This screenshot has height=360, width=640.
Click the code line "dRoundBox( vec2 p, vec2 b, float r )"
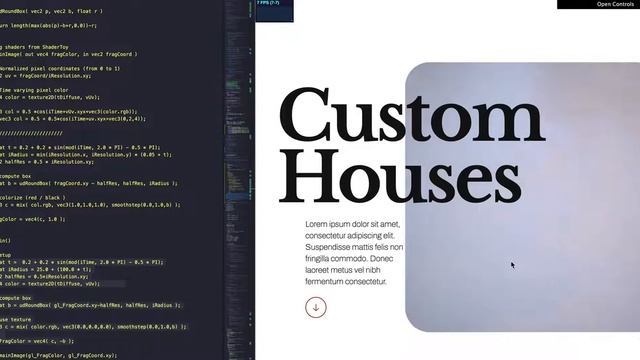click(x=51, y=11)
